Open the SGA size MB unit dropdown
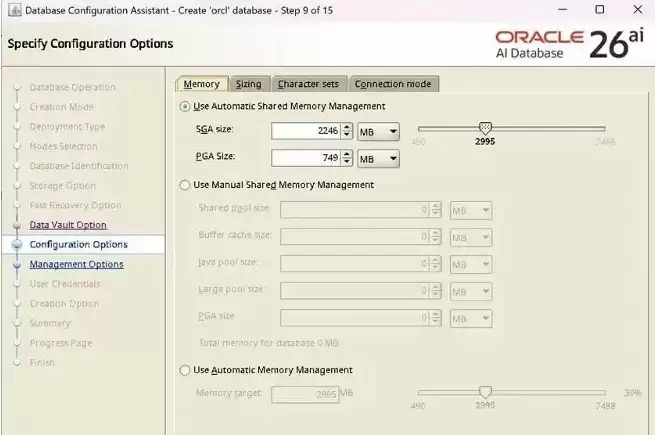This screenshot has height=435, width=655. pos(378,132)
